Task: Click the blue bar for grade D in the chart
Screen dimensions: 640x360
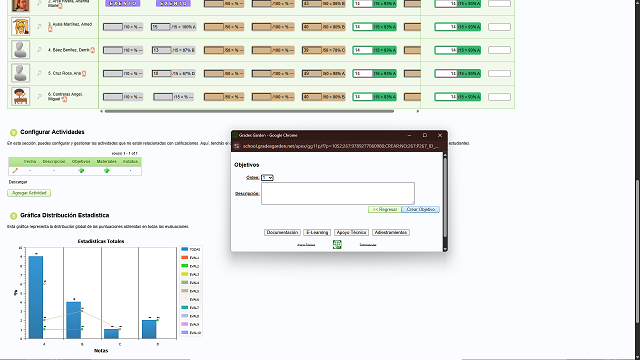Action: point(149,329)
